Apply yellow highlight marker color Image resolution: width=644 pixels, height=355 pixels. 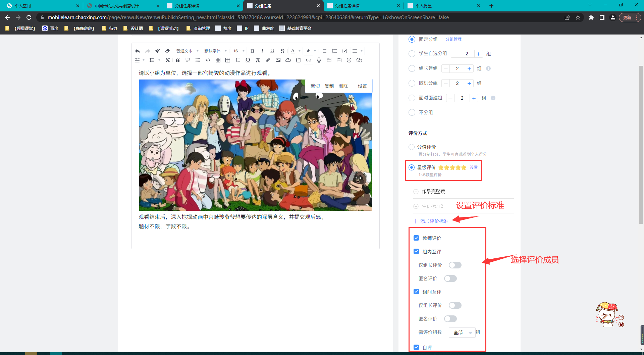308,51
